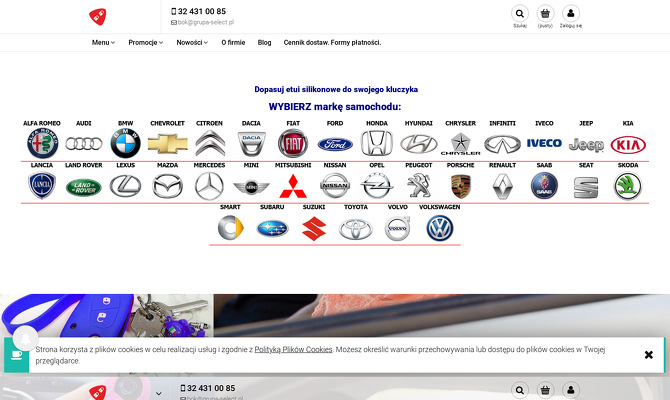Select the Ford oval logo

click(x=335, y=144)
